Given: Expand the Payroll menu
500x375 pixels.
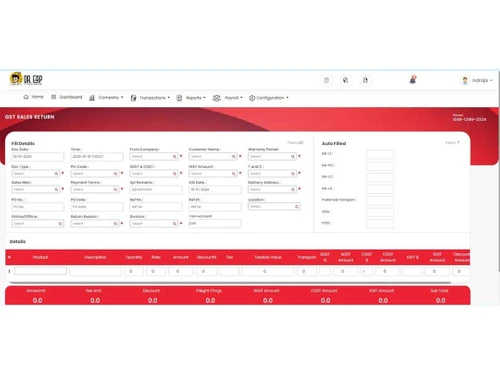Looking at the screenshot, I should pos(228,98).
